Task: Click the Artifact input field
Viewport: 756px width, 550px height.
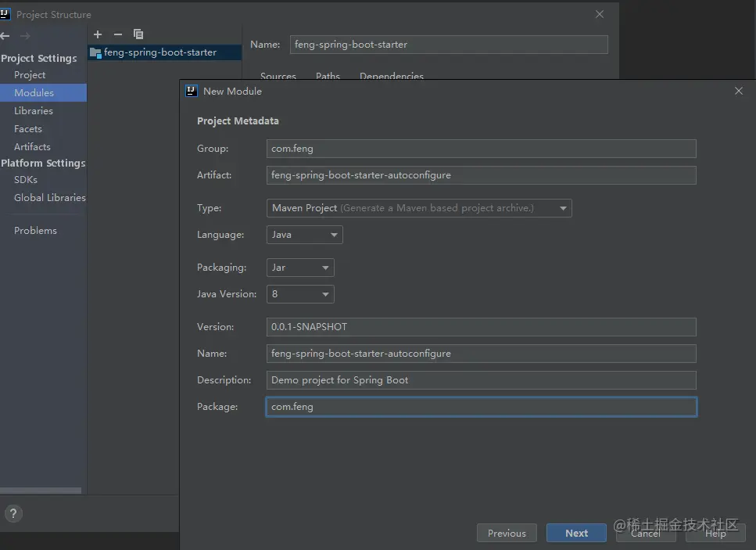Action: [x=481, y=175]
